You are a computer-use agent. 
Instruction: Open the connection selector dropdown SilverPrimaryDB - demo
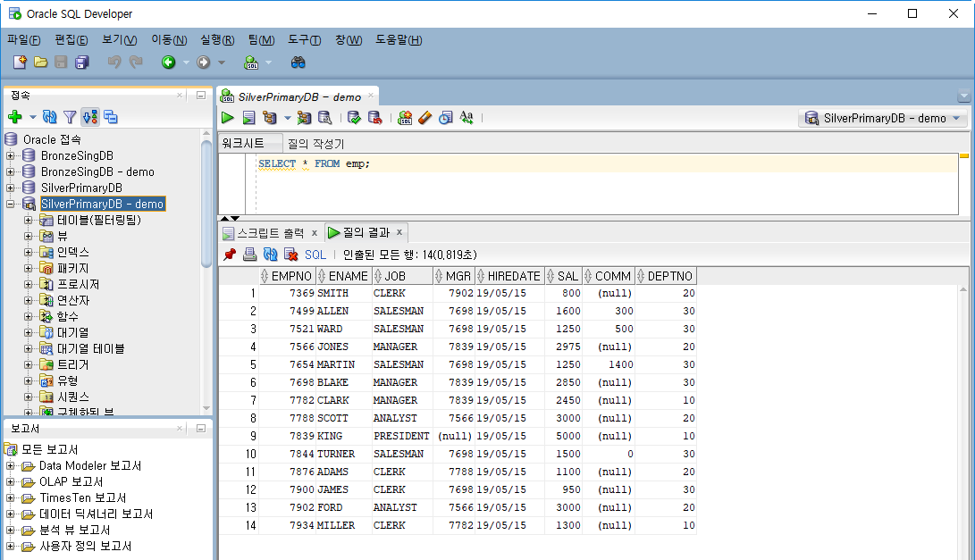point(883,118)
